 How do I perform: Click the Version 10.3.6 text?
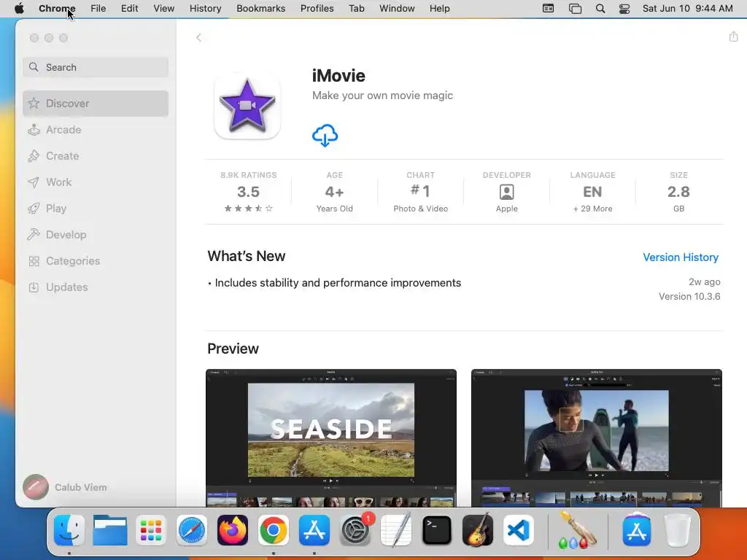689,296
